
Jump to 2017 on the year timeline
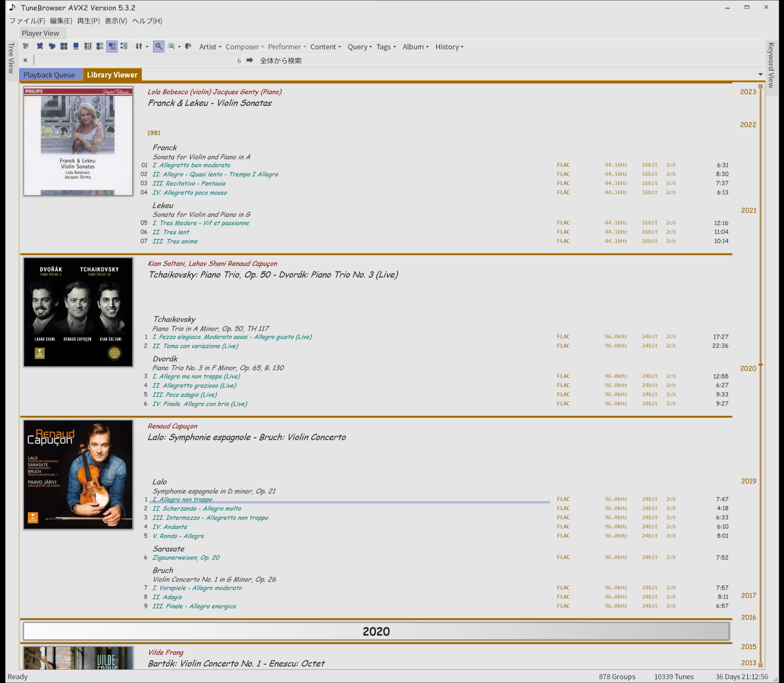(x=748, y=595)
